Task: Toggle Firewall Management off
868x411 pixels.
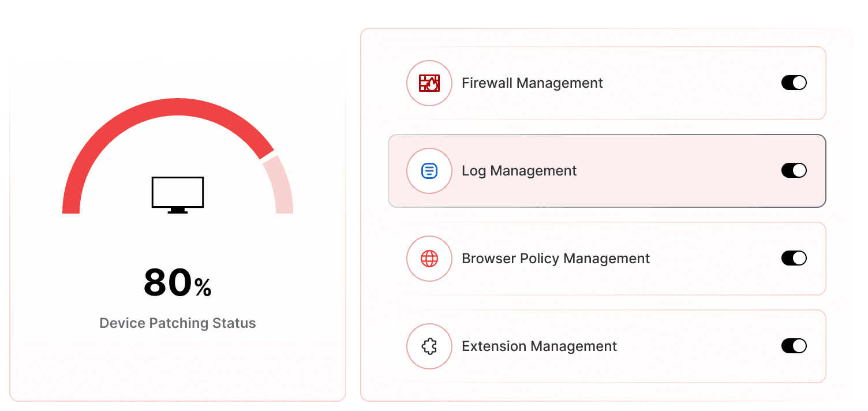Action: coord(794,83)
